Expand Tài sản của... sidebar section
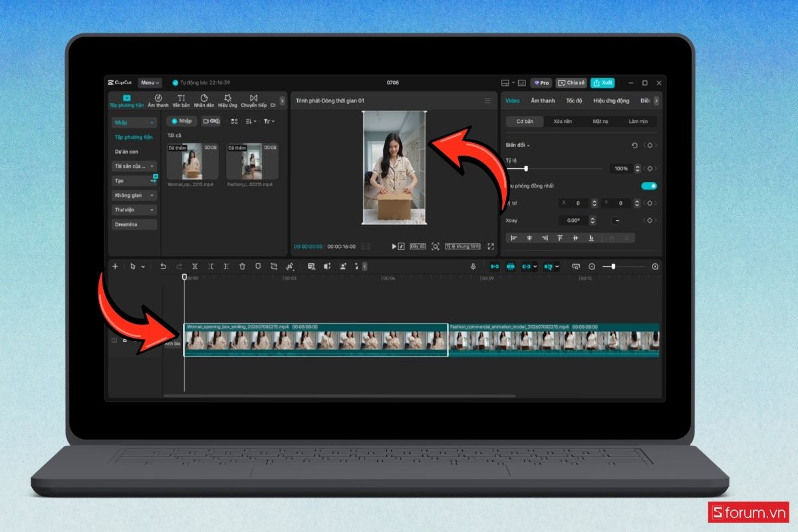Screen dimensions: 798x532 134,166
